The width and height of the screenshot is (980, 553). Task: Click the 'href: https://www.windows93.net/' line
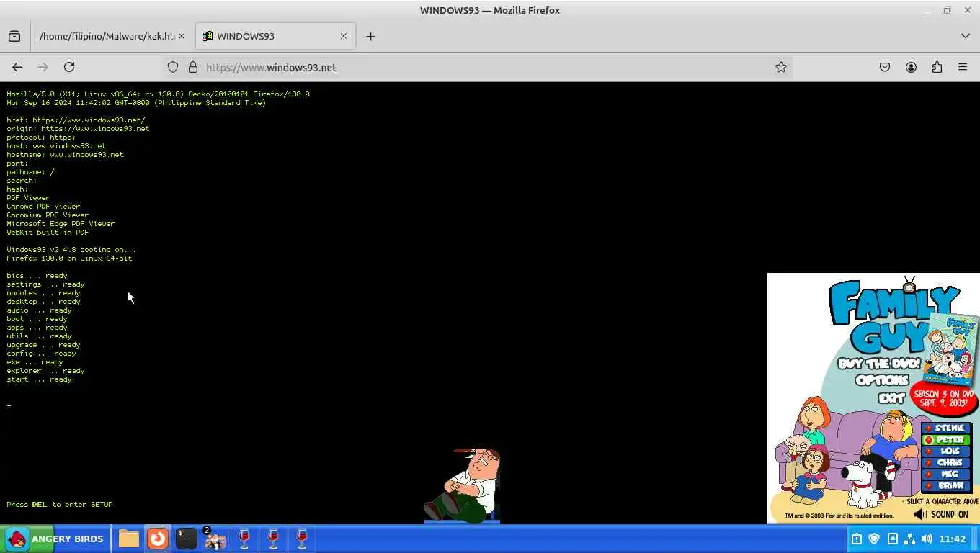point(76,120)
